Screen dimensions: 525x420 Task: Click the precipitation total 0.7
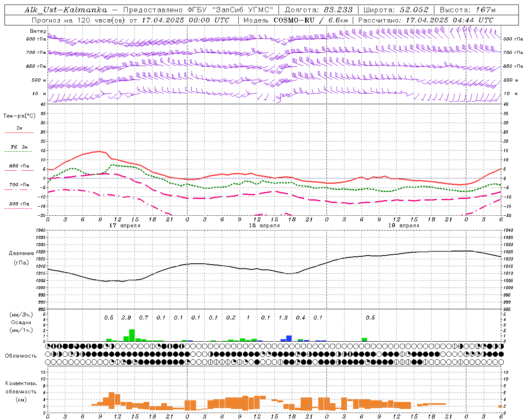coord(144,317)
